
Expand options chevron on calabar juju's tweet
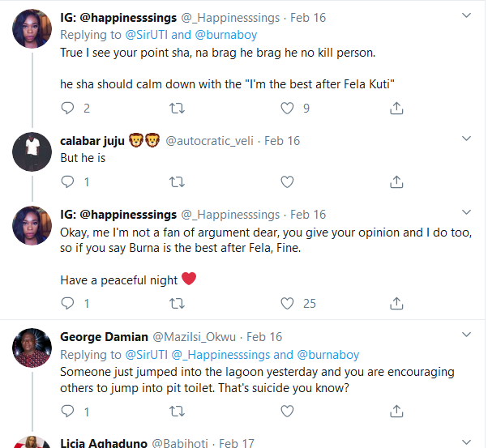pos(467,139)
